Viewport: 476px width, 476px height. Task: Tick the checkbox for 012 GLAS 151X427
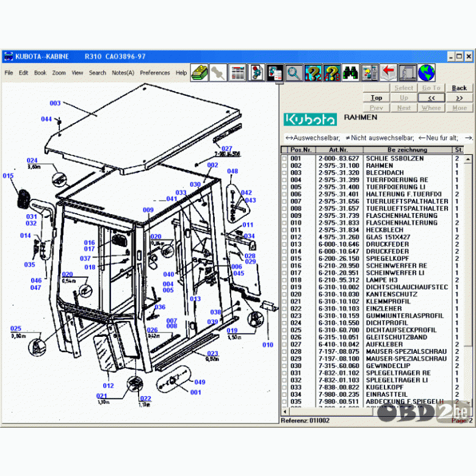pos(284,237)
